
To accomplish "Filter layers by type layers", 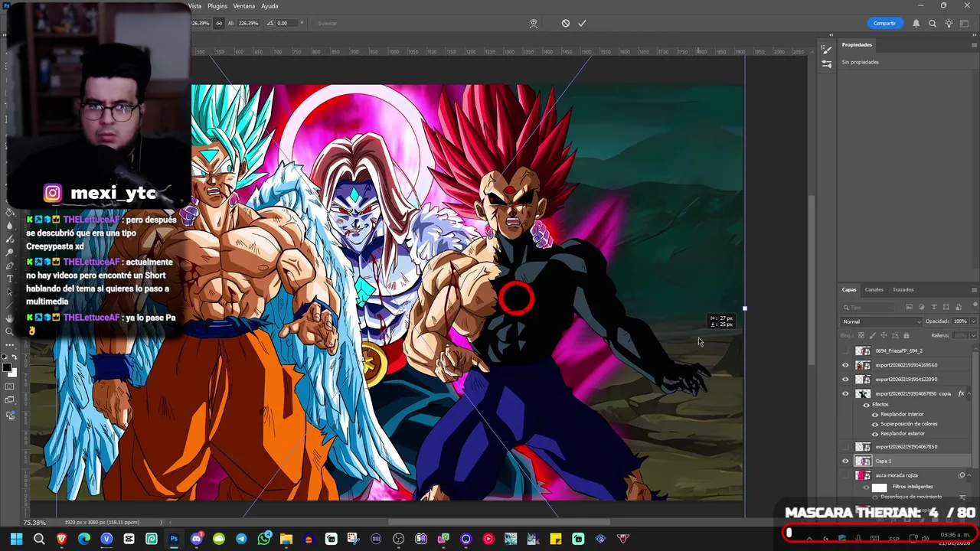I will (x=934, y=307).
